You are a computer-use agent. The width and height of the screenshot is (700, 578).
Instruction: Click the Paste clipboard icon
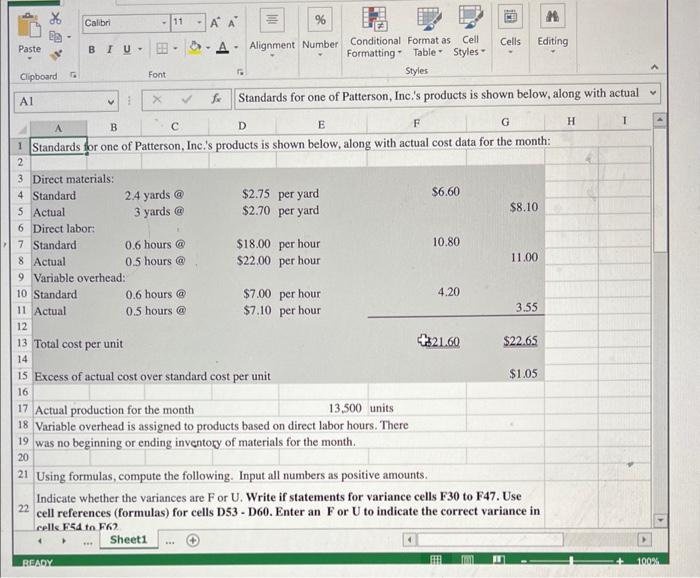pyautogui.click(x=29, y=27)
